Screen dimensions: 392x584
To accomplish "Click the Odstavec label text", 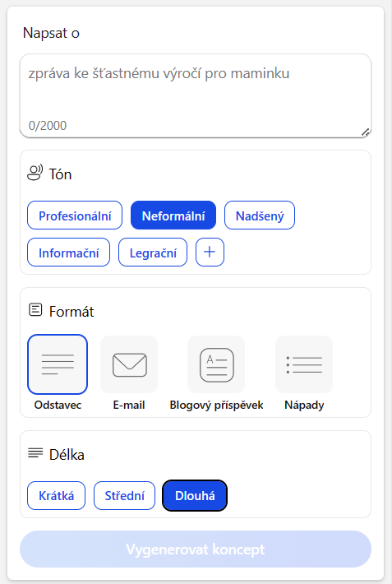I will pyautogui.click(x=58, y=405).
